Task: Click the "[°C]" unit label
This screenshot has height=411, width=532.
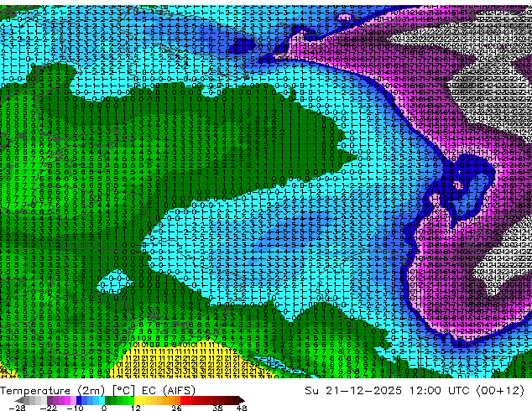Action: click(123, 391)
